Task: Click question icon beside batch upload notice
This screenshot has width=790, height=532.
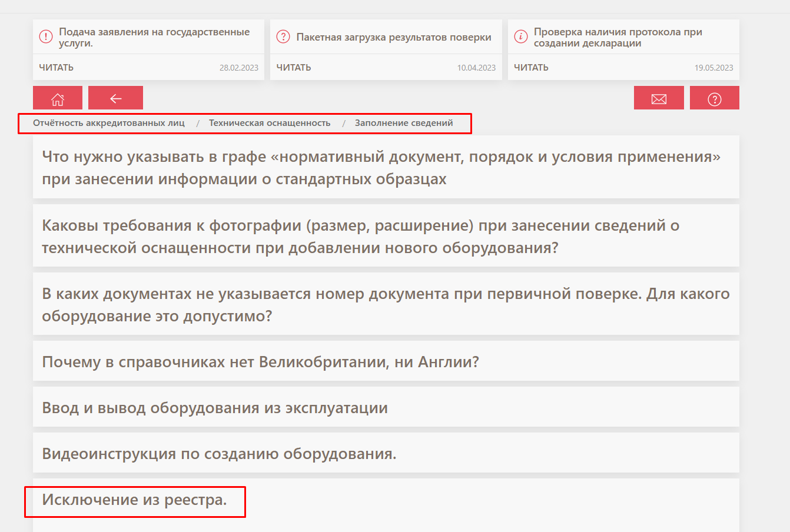Action: [283, 37]
